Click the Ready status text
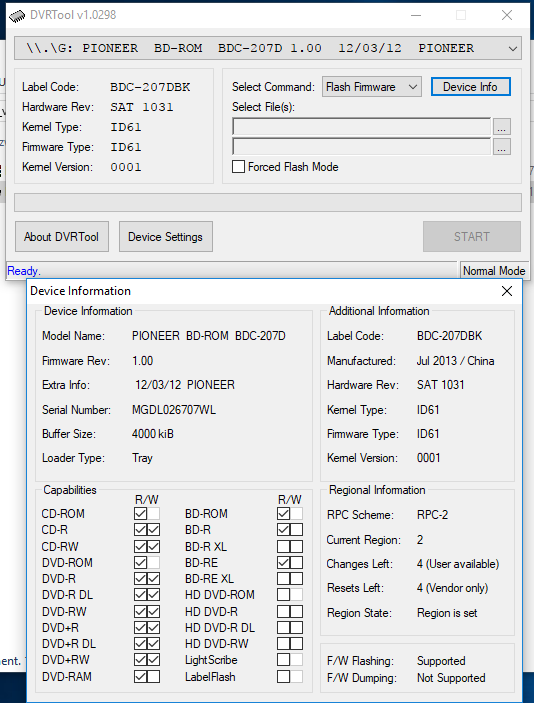The image size is (534, 703). [x=24, y=271]
